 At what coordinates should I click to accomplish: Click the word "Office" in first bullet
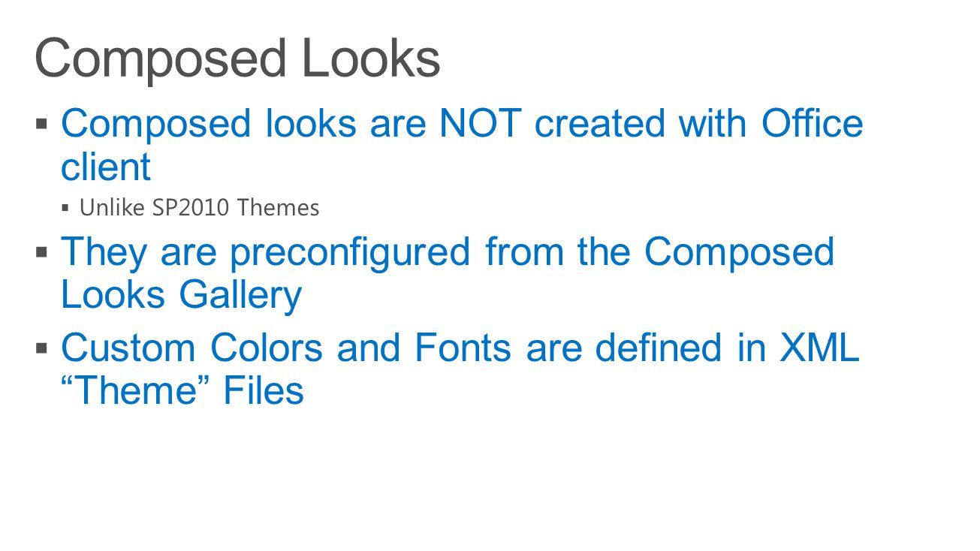coord(813,123)
